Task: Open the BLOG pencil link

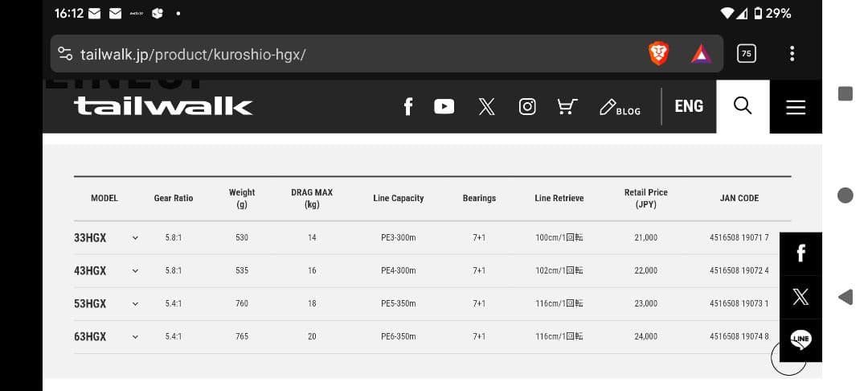Action: [620, 108]
